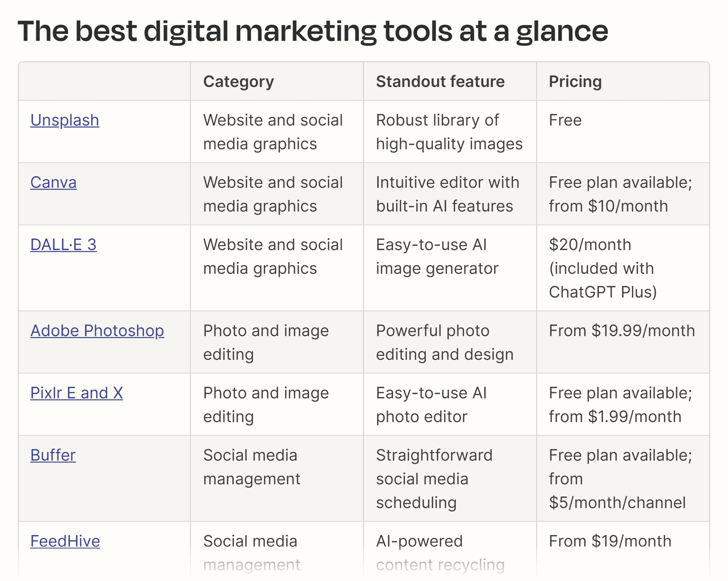Click the Easy-to-use AI photo editor cell
The image size is (728, 581).
(430, 404)
